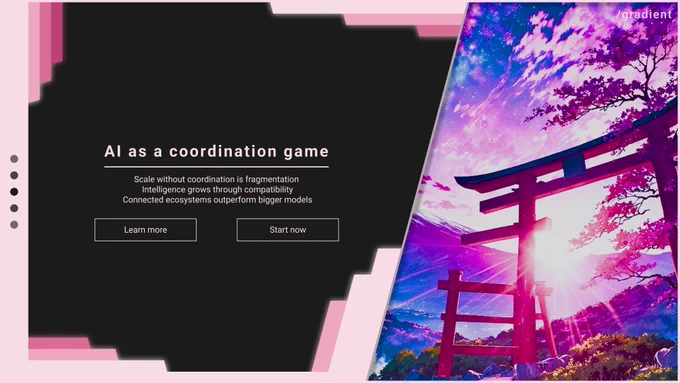This screenshot has height=383, width=680.
Task: Select the active third navigation dot
Action: tap(14, 192)
